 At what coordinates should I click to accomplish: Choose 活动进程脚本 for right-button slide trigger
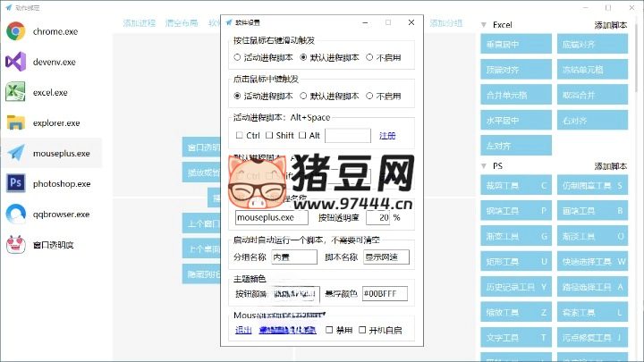coord(237,57)
